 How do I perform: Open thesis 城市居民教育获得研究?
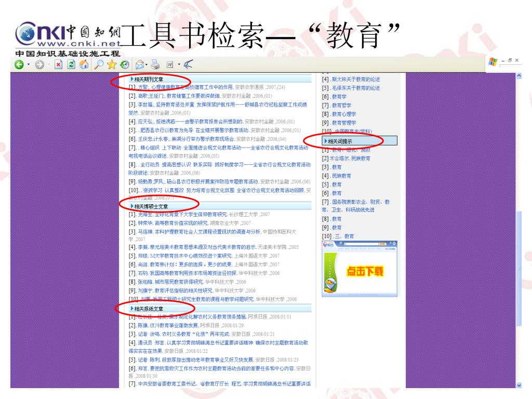[x=179, y=282]
